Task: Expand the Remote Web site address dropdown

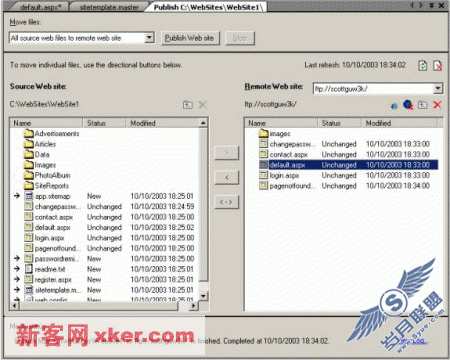Action: tap(438, 89)
